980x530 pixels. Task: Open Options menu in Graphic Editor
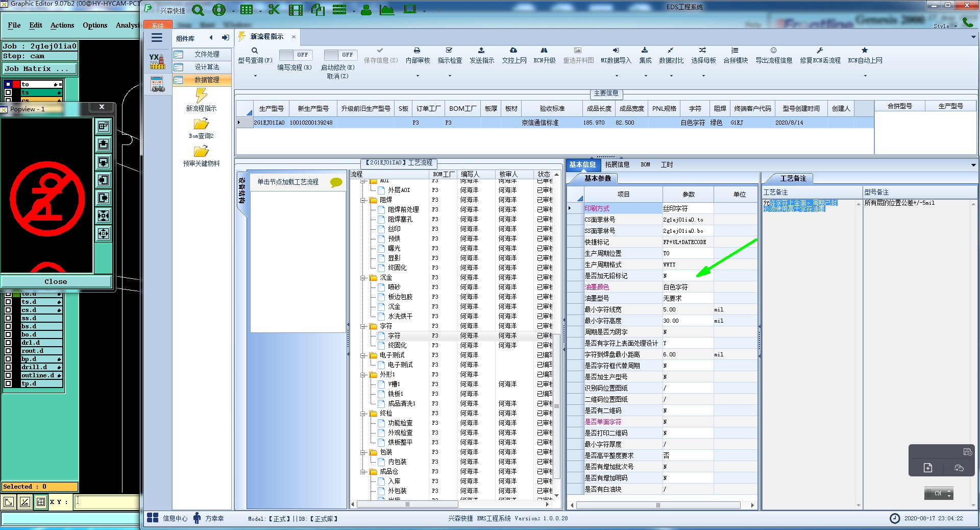coord(95,25)
